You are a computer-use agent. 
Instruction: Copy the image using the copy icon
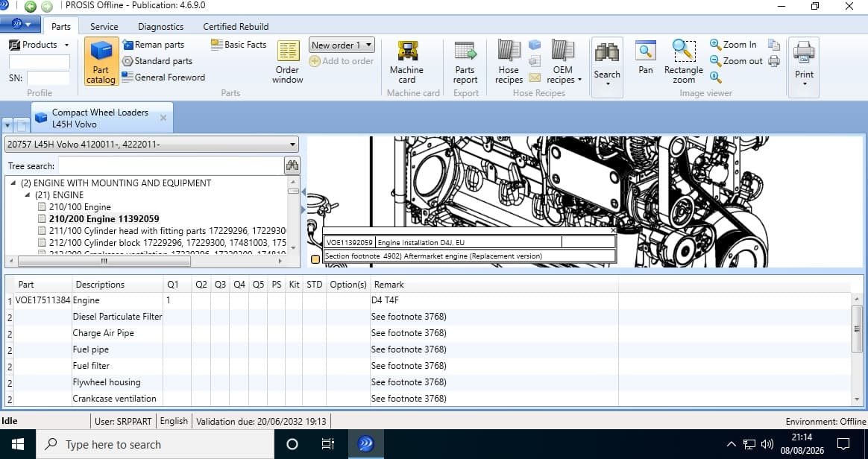774,45
